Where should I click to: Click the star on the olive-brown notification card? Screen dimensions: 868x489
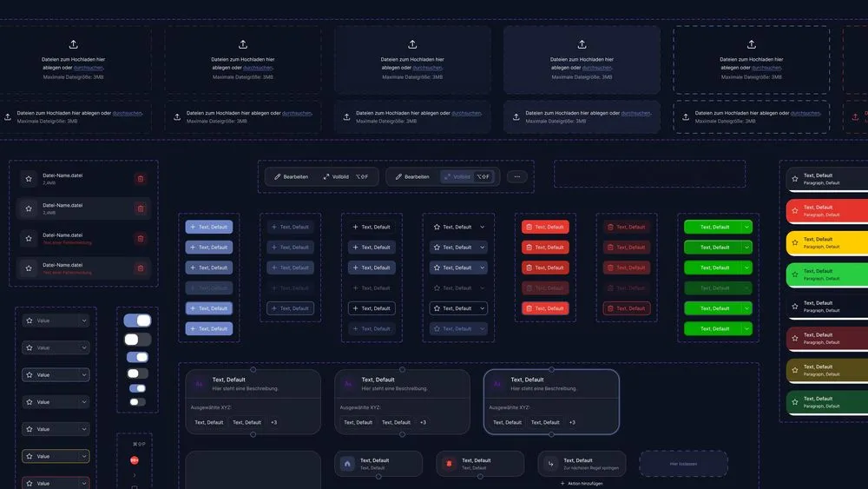click(x=795, y=370)
